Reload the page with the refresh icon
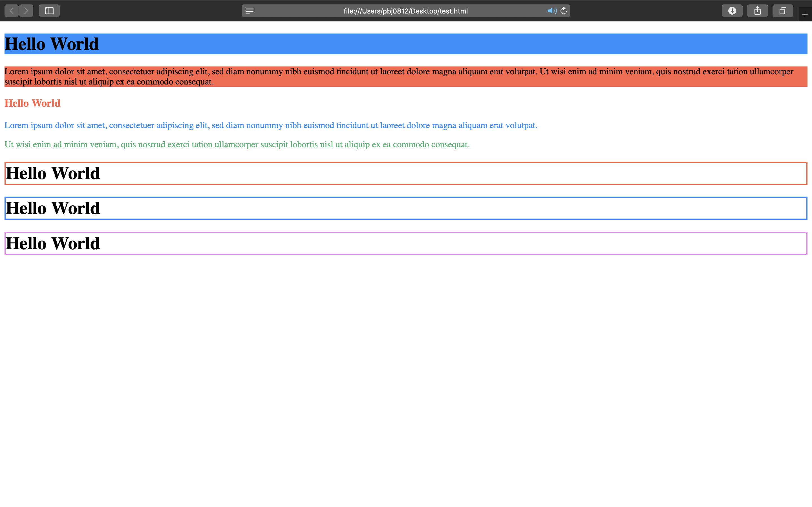Screen dimensions: 812x507 pos(564,11)
